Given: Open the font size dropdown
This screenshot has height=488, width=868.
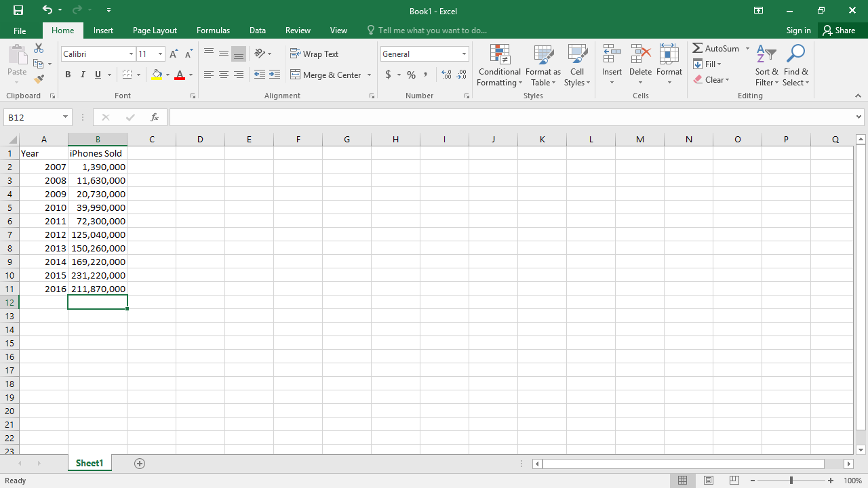Looking at the screenshot, I should tap(161, 54).
